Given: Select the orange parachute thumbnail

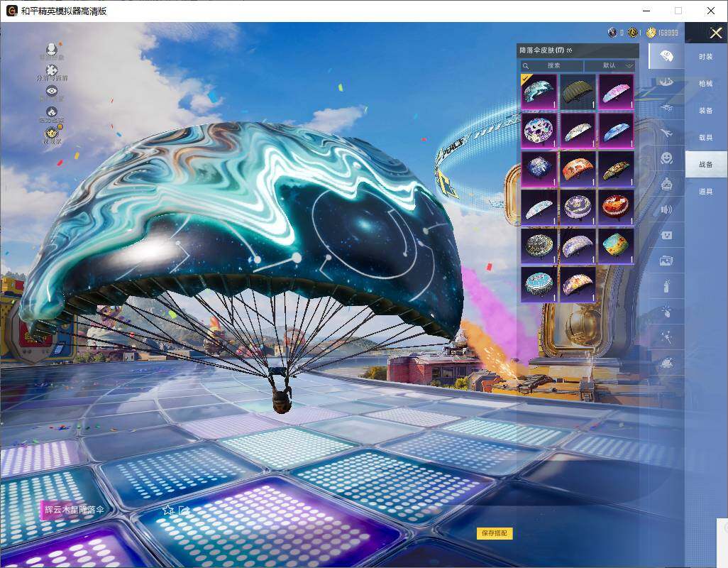Looking at the screenshot, I should tap(578, 168).
